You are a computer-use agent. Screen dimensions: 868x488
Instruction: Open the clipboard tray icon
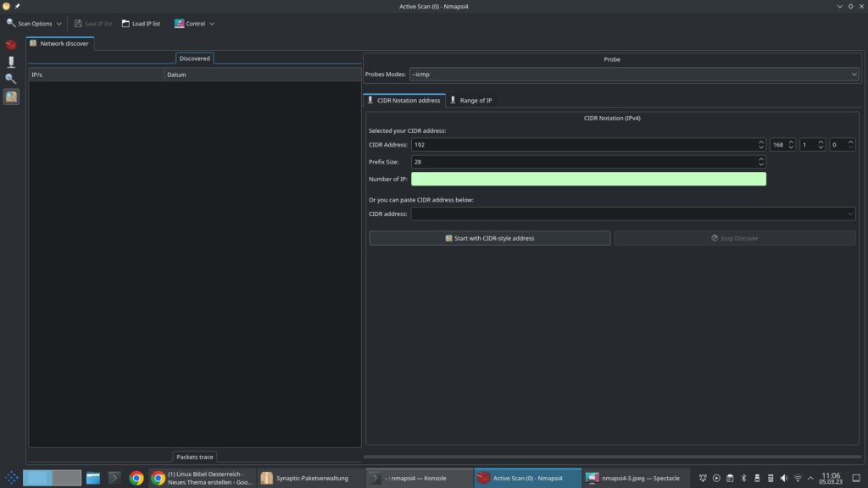click(x=730, y=478)
